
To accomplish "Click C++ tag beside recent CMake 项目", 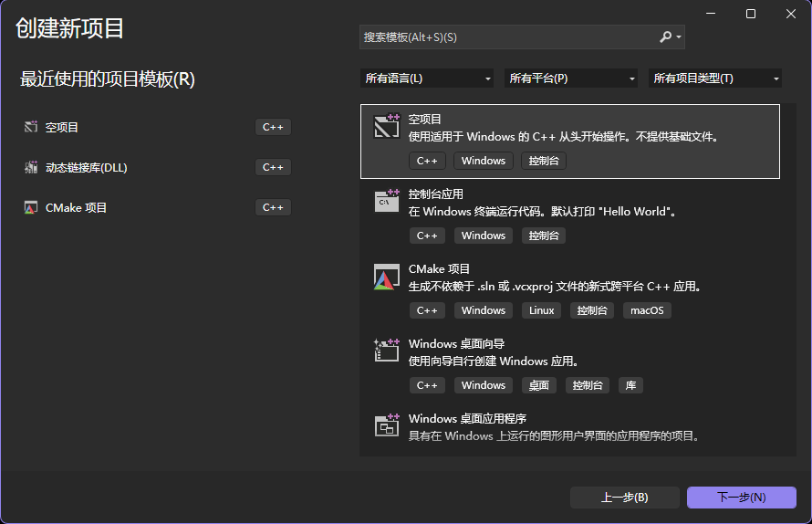I will coord(273,207).
